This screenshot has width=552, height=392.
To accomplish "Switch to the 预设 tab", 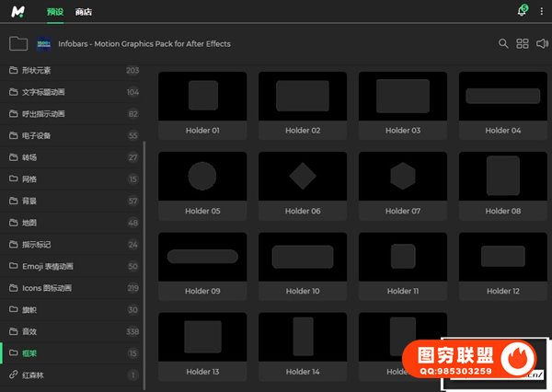I will [x=57, y=11].
